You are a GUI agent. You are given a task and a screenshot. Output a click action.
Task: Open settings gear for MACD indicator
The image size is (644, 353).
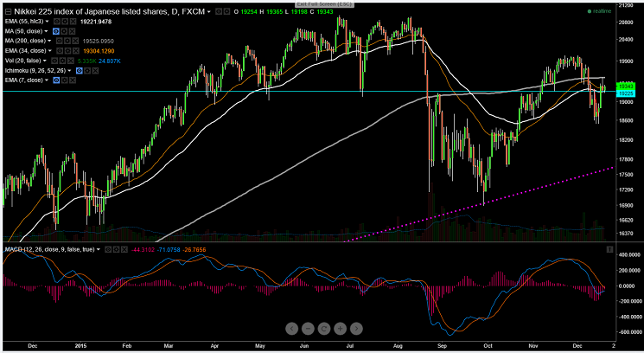(x=116, y=249)
